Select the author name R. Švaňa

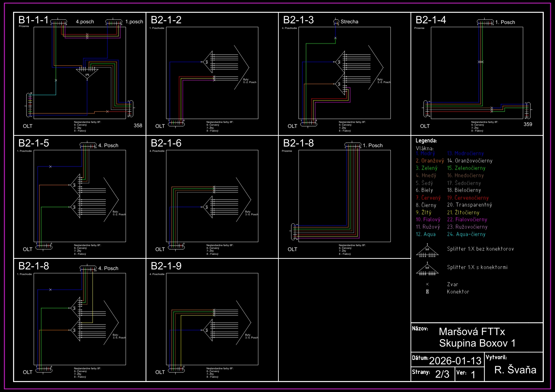[515, 370]
